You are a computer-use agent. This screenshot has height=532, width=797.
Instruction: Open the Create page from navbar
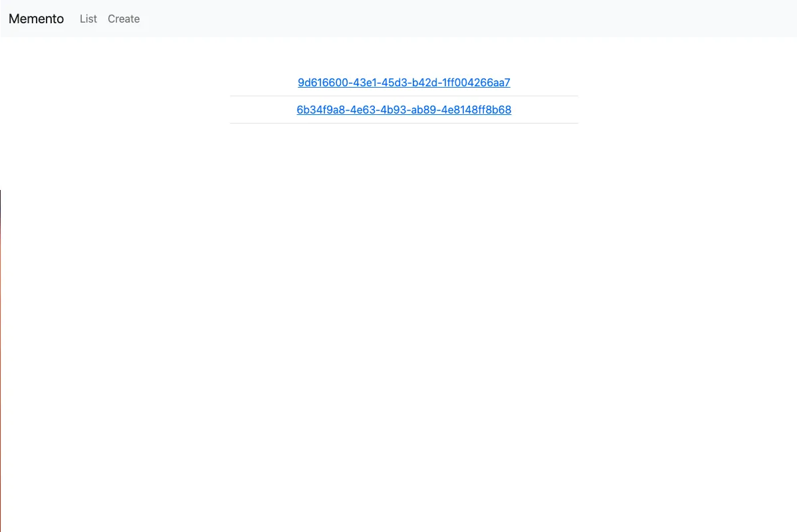click(124, 19)
